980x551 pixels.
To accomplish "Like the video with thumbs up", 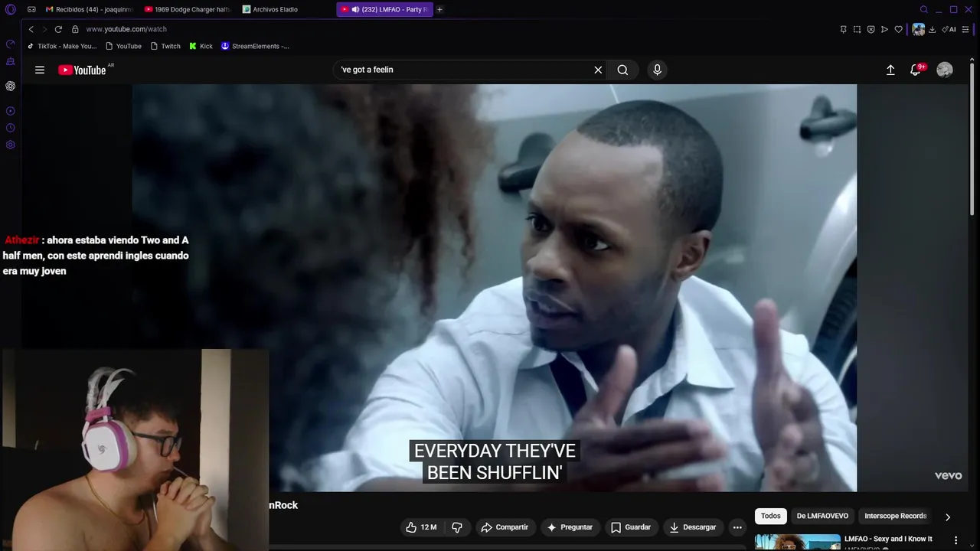I will [x=421, y=527].
